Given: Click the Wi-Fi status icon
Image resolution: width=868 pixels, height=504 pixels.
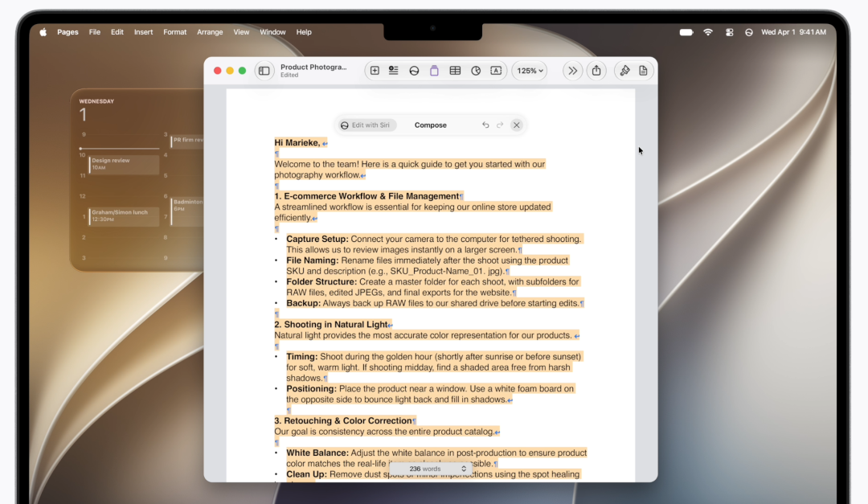Looking at the screenshot, I should (x=708, y=32).
